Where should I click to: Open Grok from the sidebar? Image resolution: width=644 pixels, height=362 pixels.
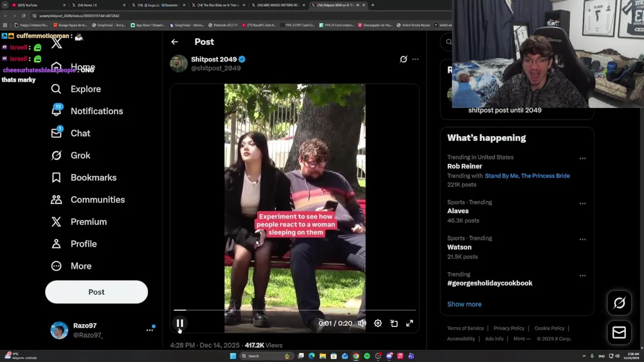tap(71, 155)
